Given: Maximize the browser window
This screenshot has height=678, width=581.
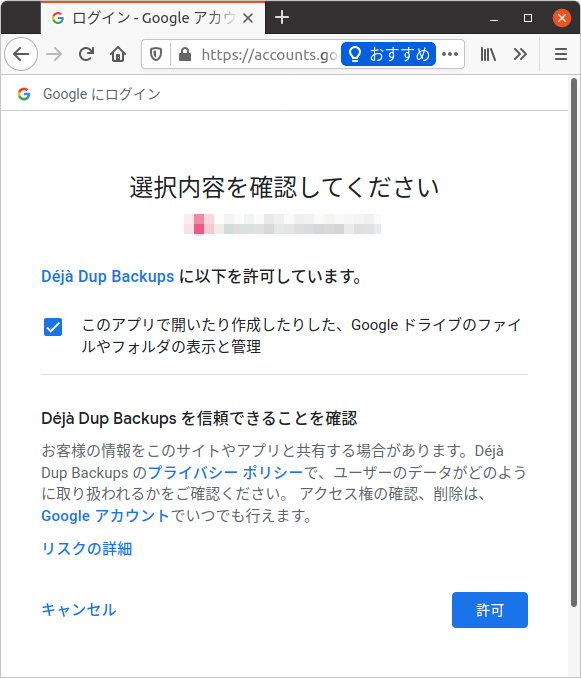Looking at the screenshot, I should point(527,18).
